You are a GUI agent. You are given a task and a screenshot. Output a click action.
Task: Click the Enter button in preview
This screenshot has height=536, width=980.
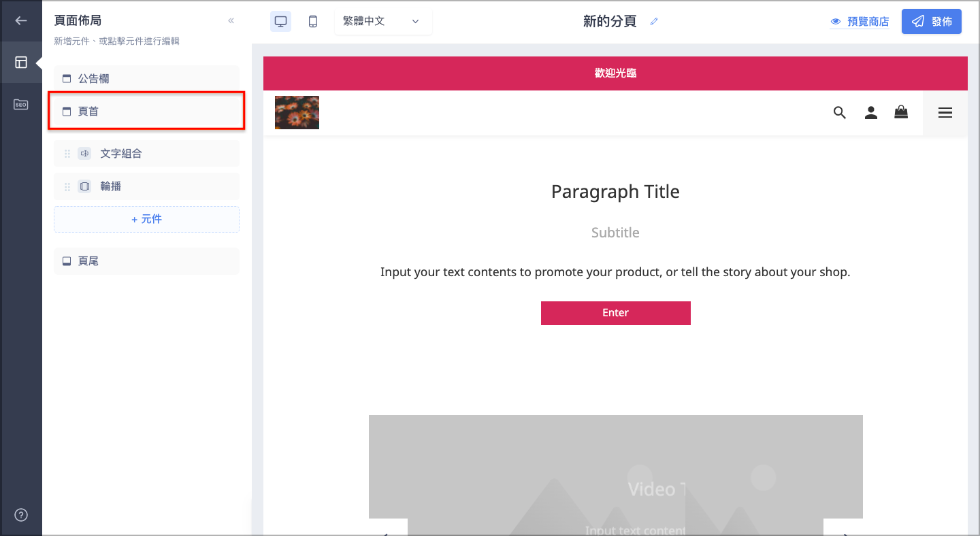coord(616,313)
